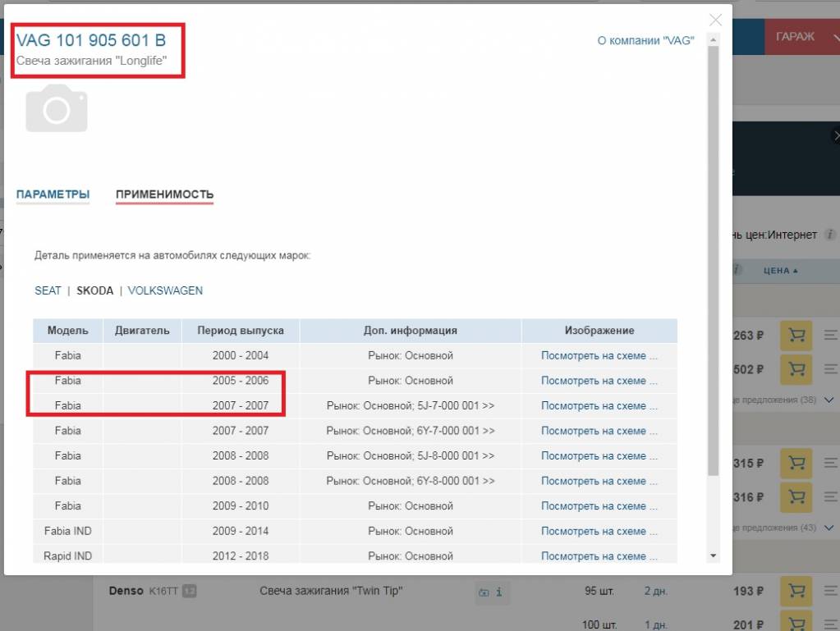This screenshot has width=840, height=631.
Task: Open the О компании "VAG" link
Action: pos(645,39)
